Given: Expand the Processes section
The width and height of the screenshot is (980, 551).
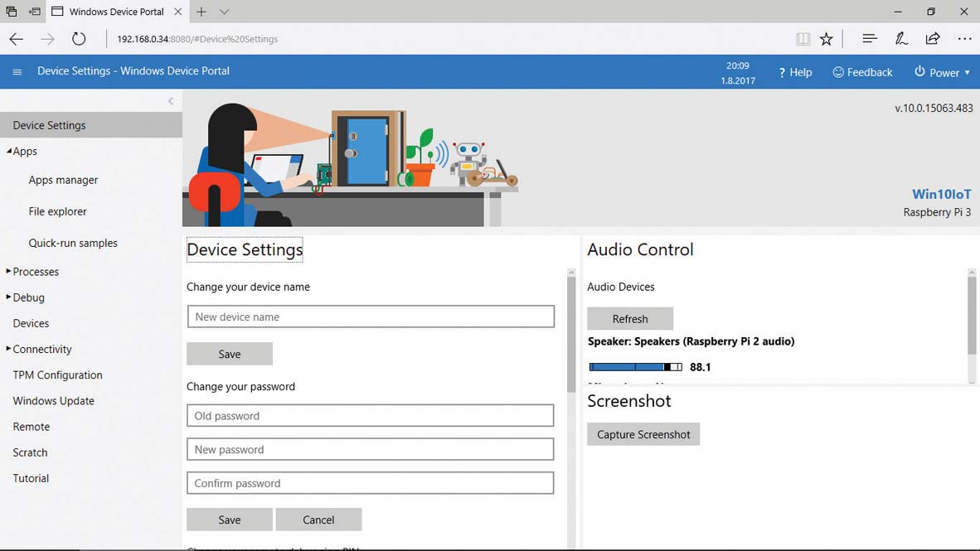Looking at the screenshot, I should click(x=9, y=271).
